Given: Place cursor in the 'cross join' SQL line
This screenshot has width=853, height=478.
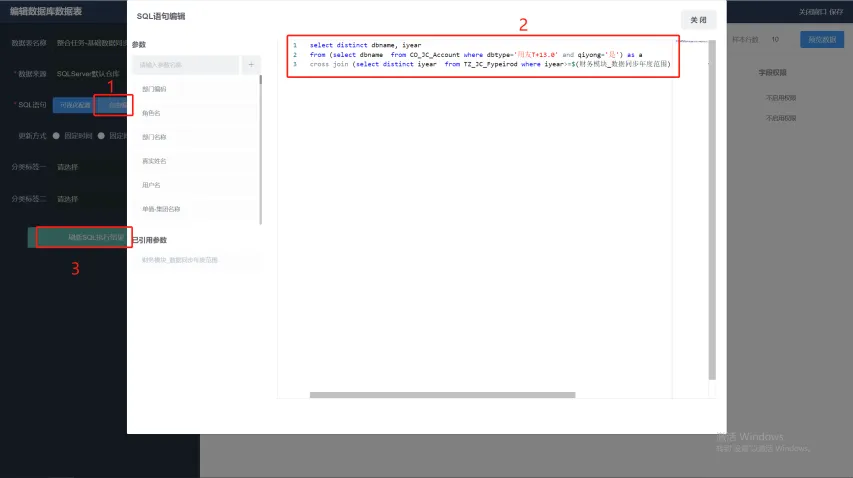Looking at the screenshot, I should pyautogui.click(x=490, y=64).
